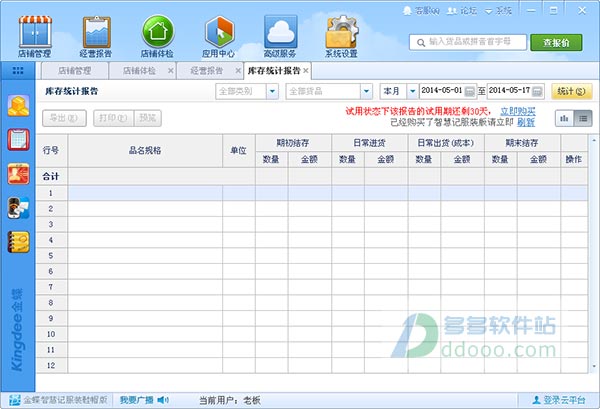This screenshot has width=600, height=409.
Task: Close the 店铺体检 tab
Action: (x=171, y=71)
